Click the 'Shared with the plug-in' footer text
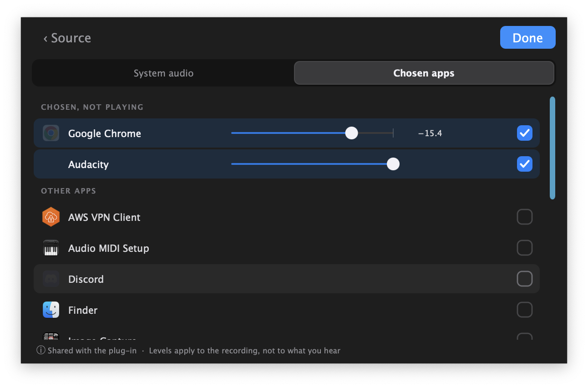The width and height of the screenshot is (588, 388). (92, 351)
